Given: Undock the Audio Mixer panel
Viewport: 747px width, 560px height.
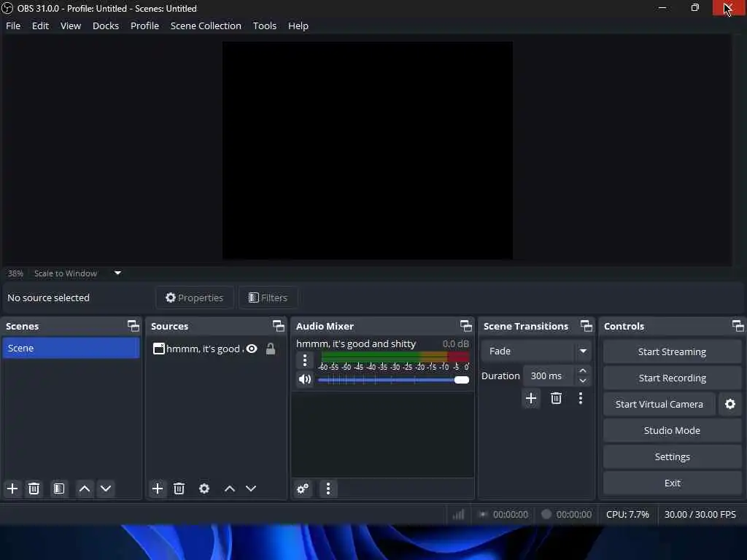Looking at the screenshot, I should [x=466, y=326].
